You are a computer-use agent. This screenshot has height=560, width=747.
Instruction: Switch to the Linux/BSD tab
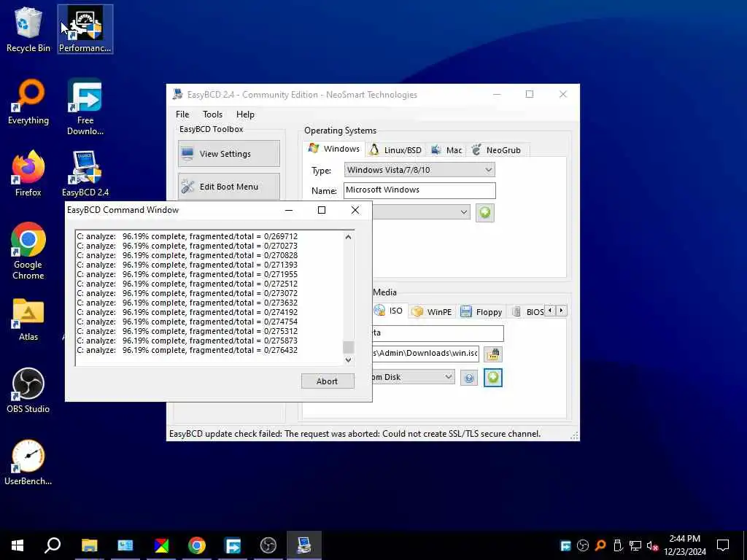click(x=396, y=150)
